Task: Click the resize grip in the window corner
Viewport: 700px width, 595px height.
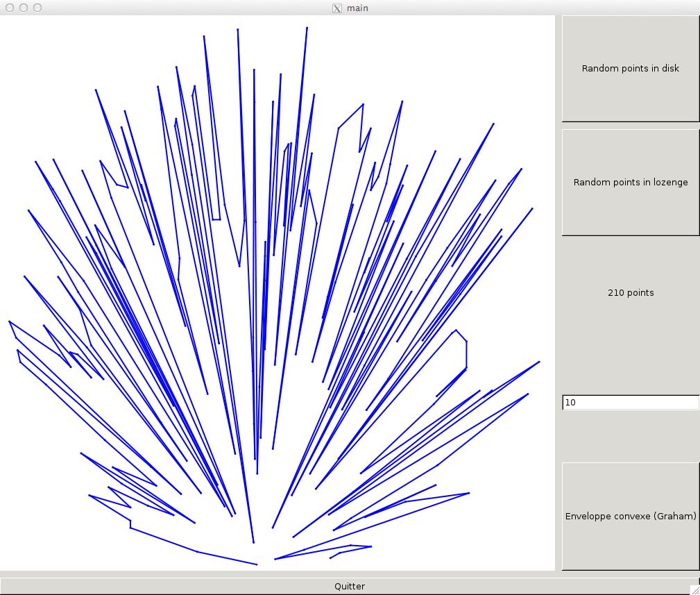Action: pyautogui.click(x=694, y=589)
